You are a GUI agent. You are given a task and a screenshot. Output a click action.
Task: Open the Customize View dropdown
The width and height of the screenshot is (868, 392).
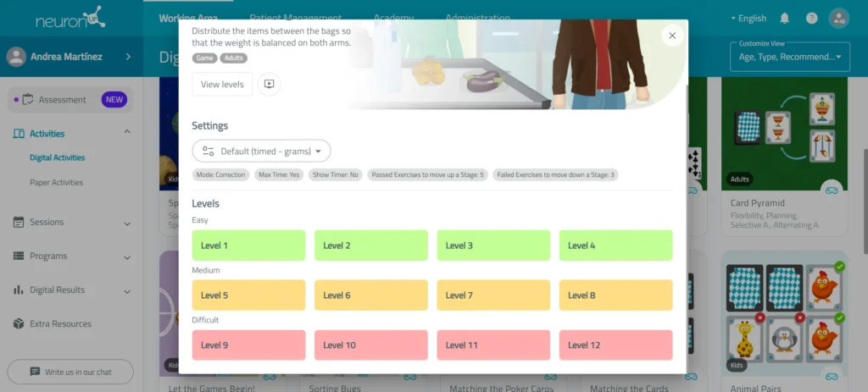[790, 57]
